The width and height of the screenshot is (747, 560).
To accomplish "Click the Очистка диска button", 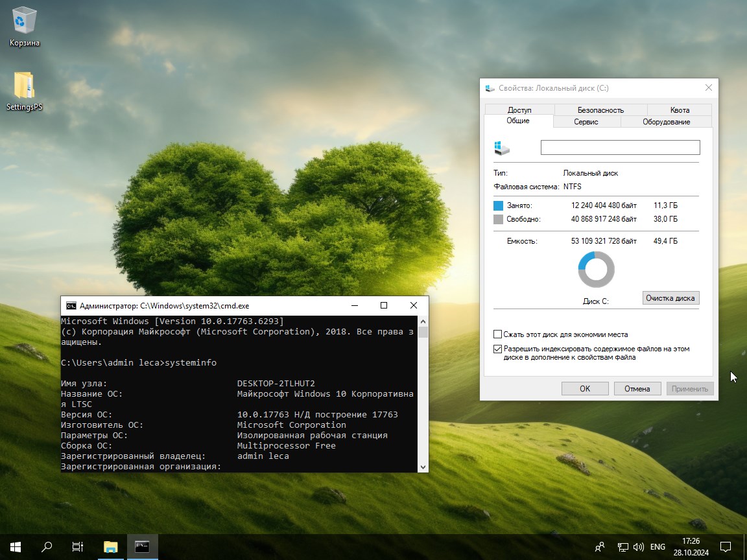I will coord(670,298).
